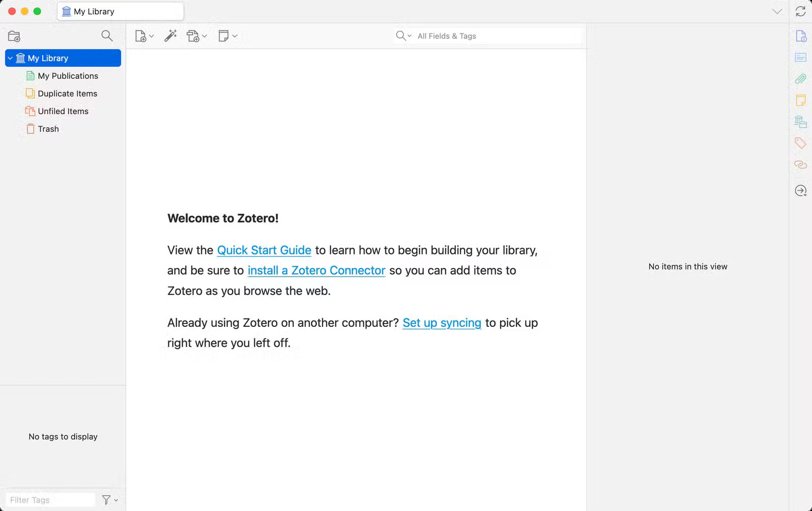Click the Locate icon in the side navigation
812x511 pixels.
[801, 191]
